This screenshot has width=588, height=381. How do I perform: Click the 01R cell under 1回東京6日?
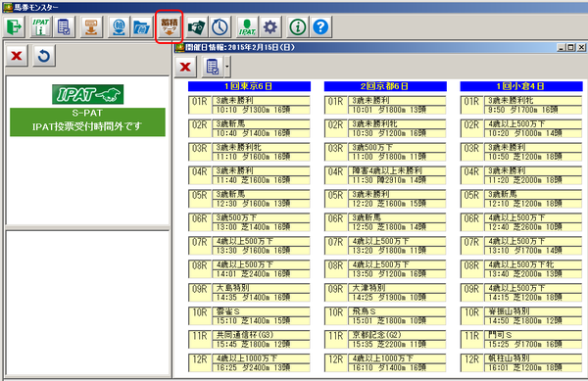(x=200, y=105)
